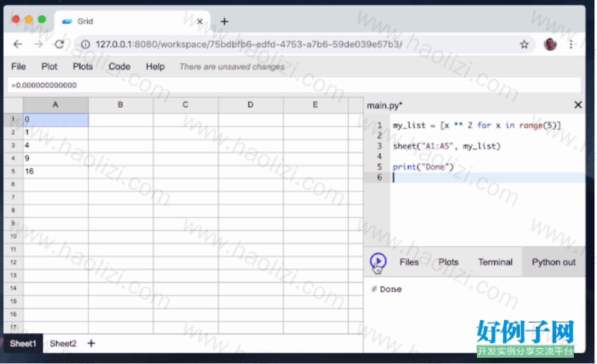
Task: Go forward with the browser forward arrow
Action: (38, 44)
